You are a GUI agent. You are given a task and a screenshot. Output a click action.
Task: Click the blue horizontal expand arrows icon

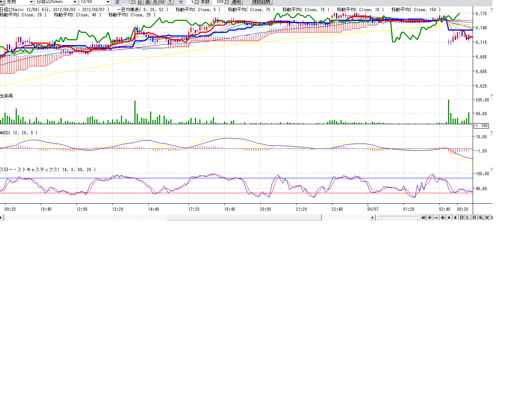[442, 217]
